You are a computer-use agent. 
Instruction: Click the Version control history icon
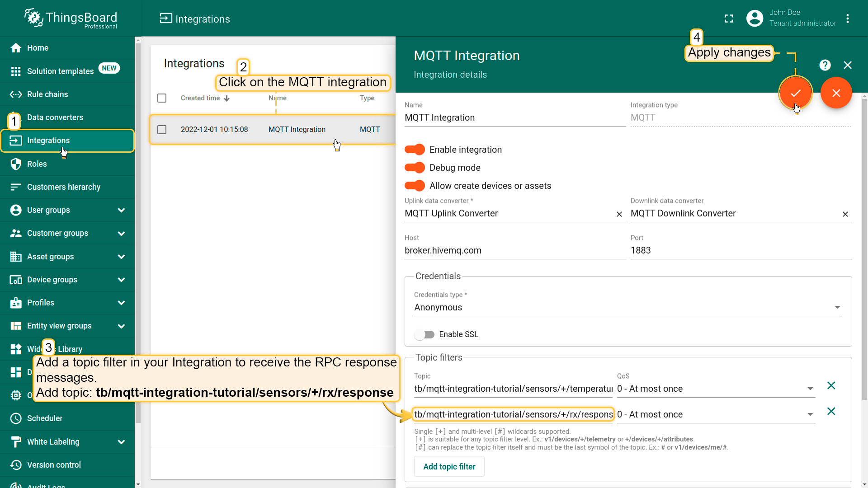[x=16, y=465]
